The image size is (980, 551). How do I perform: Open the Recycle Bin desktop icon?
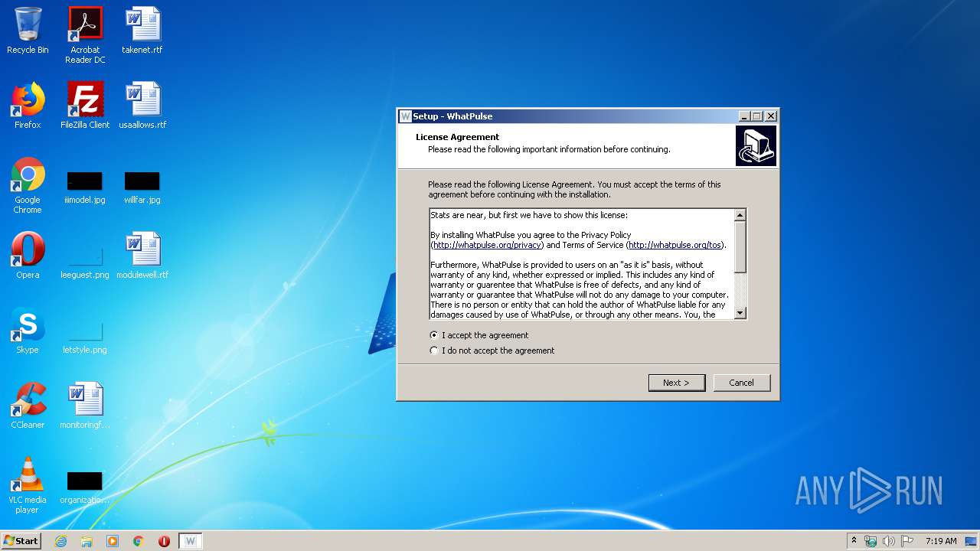pos(28,31)
